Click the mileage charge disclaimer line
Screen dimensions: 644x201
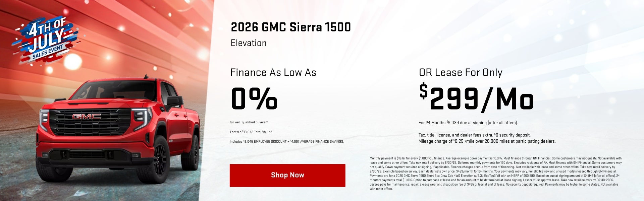487,141
